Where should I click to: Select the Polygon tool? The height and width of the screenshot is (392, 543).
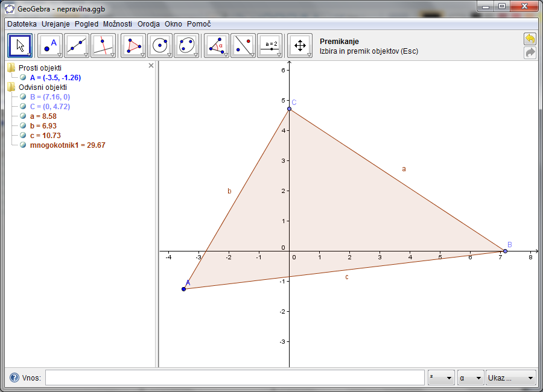coord(133,46)
